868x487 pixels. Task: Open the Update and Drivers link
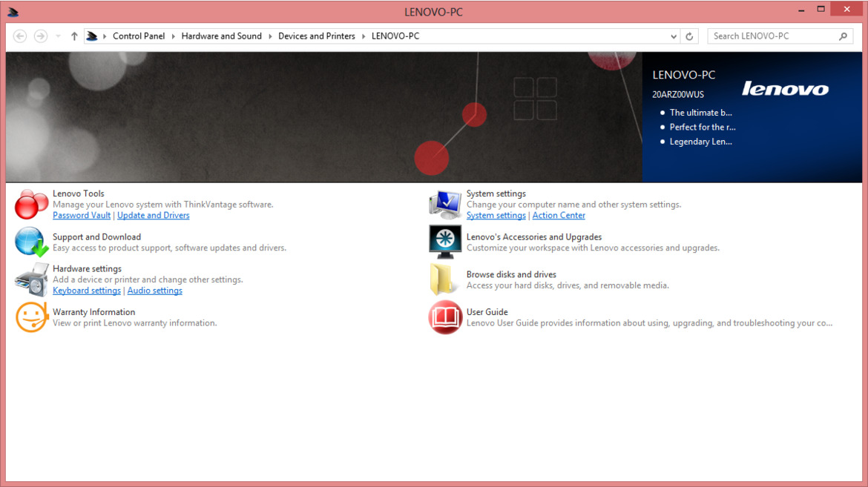point(154,215)
